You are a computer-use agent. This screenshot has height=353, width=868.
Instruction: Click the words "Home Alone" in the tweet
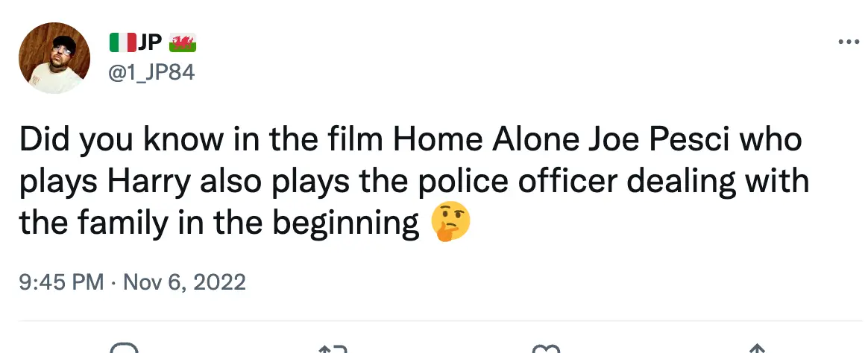487,141
